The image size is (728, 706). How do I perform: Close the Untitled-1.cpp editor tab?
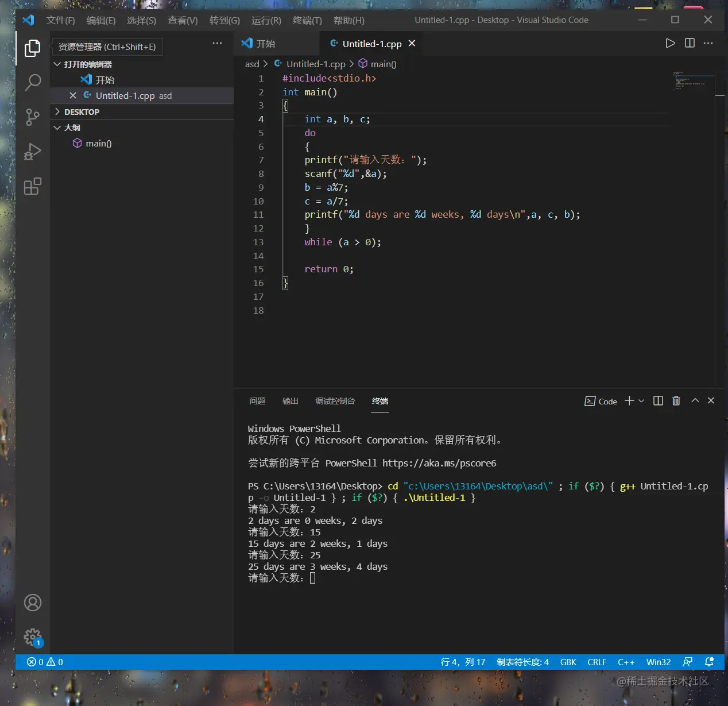[412, 44]
